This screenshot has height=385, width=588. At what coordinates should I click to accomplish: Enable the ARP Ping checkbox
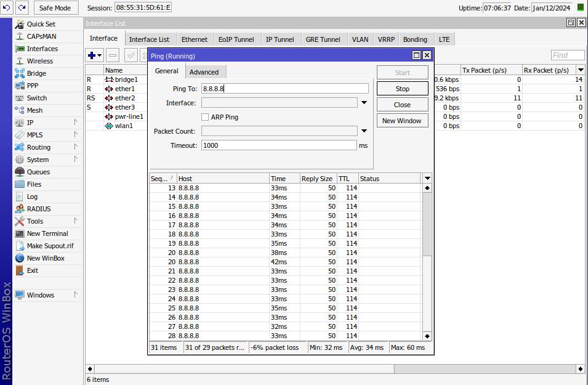(205, 117)
